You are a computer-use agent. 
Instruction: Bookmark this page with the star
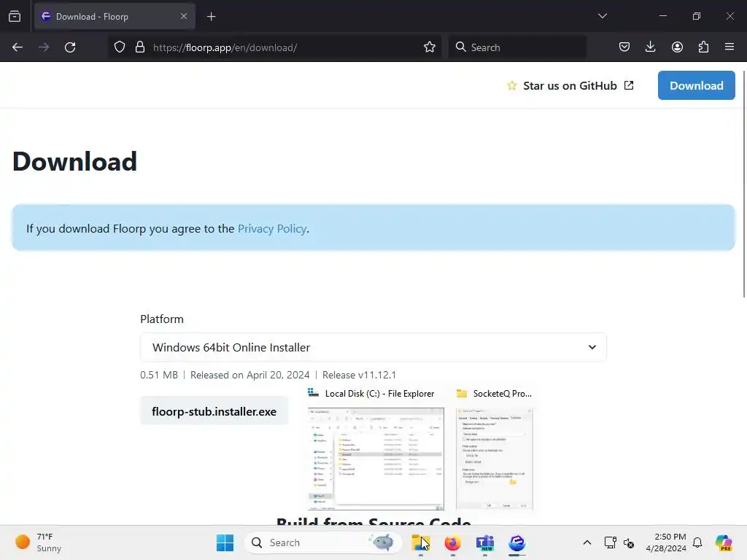430,47
